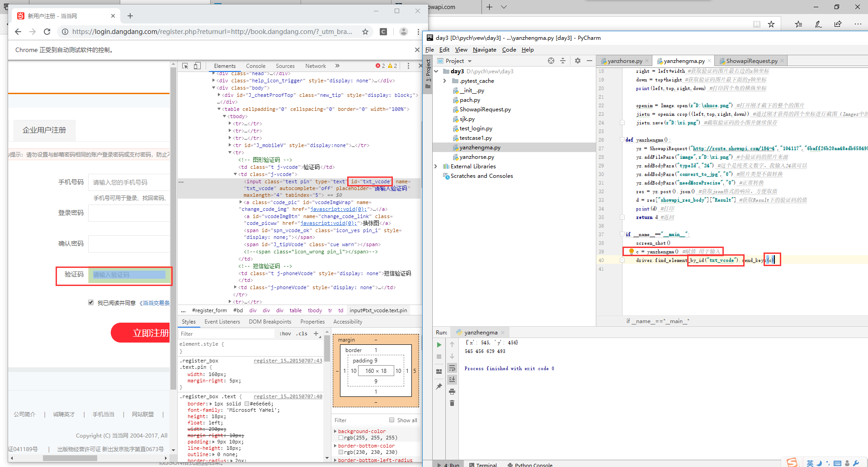The width and height of the screenshot is (868, 467).
Task: Toggle DevTools device toolbar icon
Action: [197, 66]
